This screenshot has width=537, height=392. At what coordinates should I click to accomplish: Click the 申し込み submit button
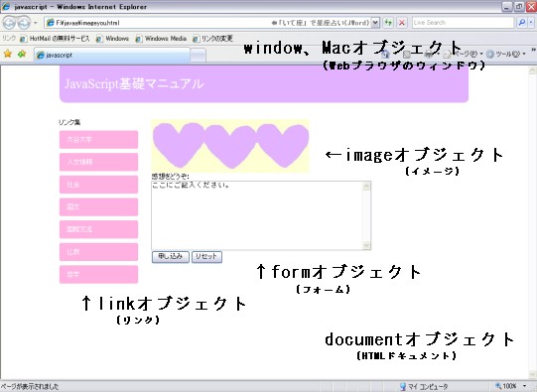coord(170,256)
